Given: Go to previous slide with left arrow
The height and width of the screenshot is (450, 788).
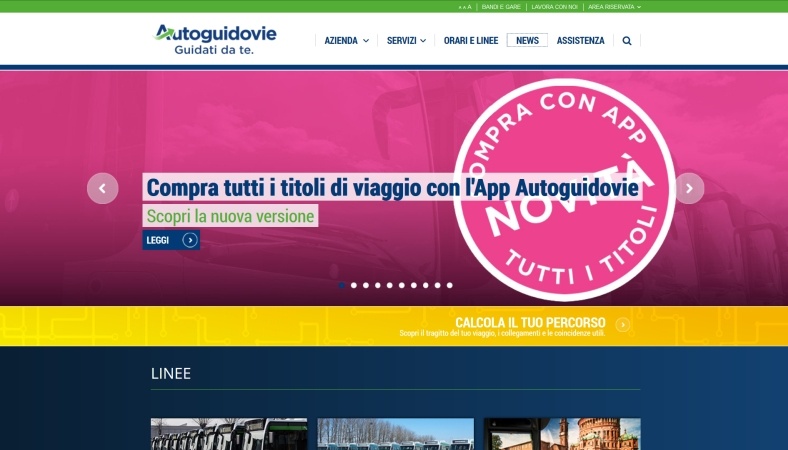Looking at the screenshot, I should pos(102,188).
